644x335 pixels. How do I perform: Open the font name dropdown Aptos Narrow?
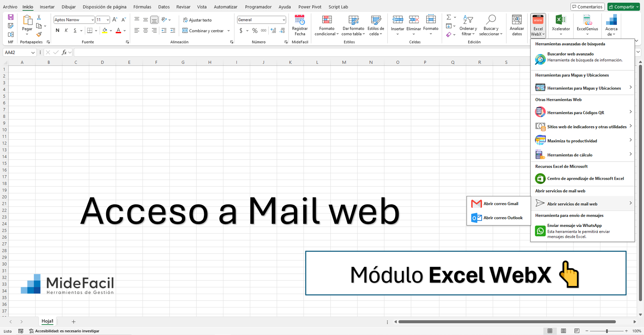92,20
